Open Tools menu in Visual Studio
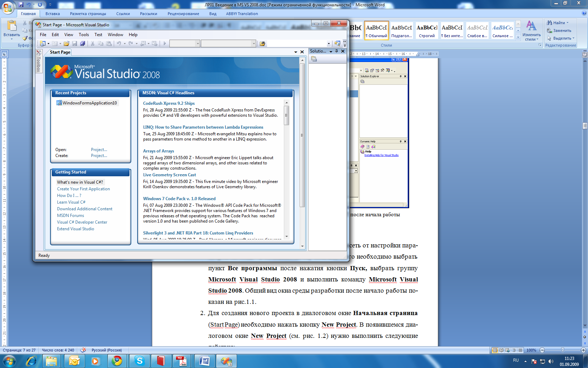This screenshot has height=368, width=588. click(x=84, y=35)
